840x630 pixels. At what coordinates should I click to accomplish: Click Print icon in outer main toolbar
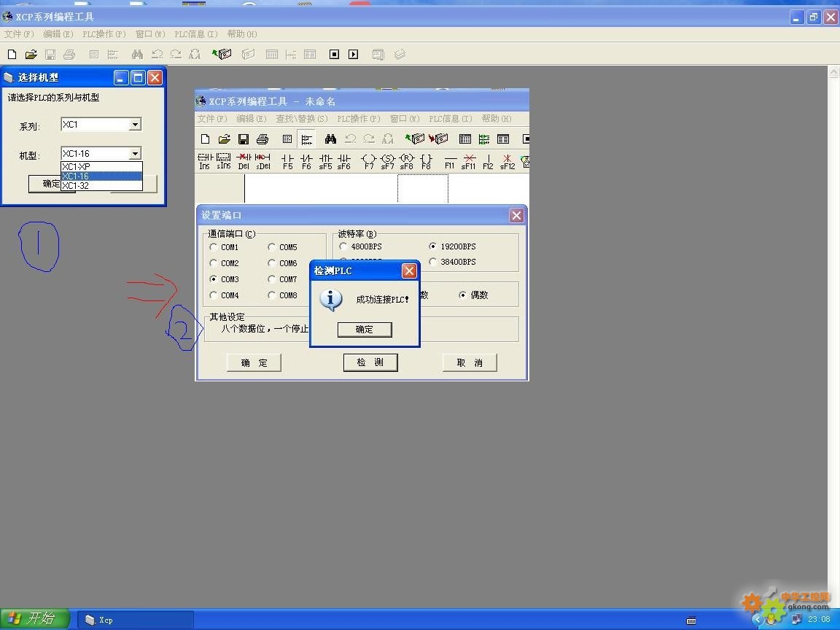tap(69, 54)
